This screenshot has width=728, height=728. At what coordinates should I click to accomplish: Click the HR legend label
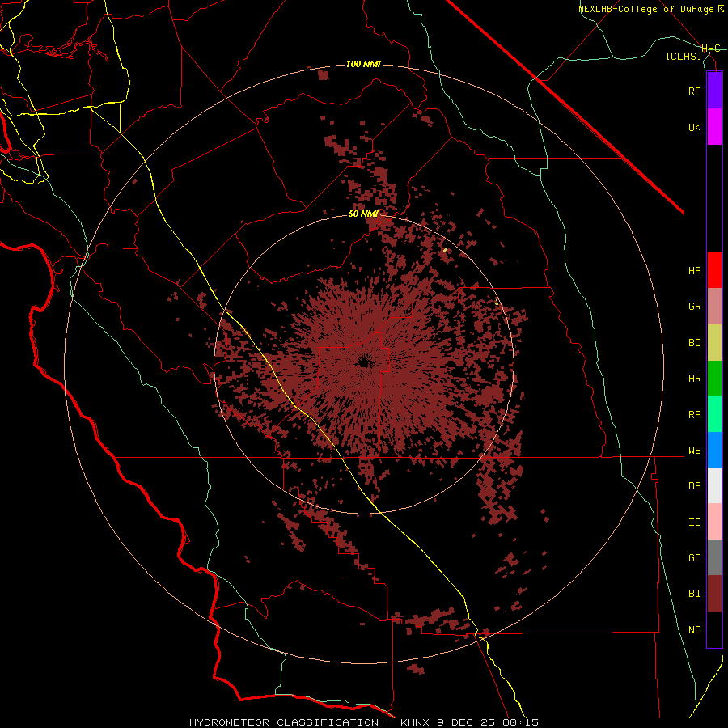click(x=695, y=379)
